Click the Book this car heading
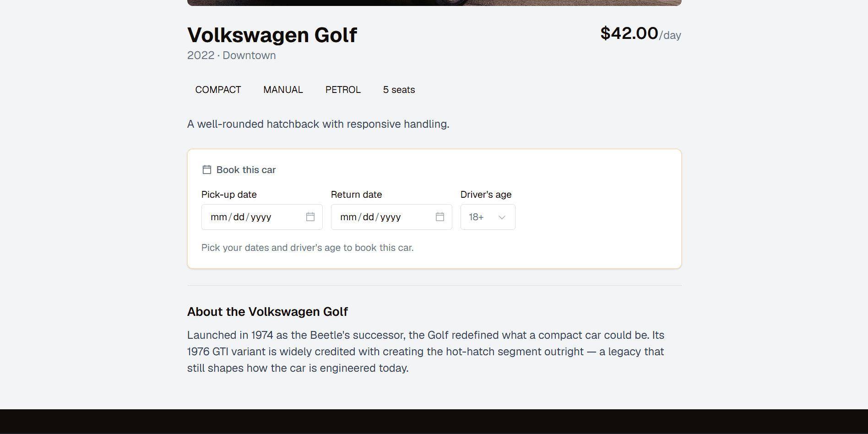Image resolution: width=868 pixels, height=434 pixels. [246, 170]
